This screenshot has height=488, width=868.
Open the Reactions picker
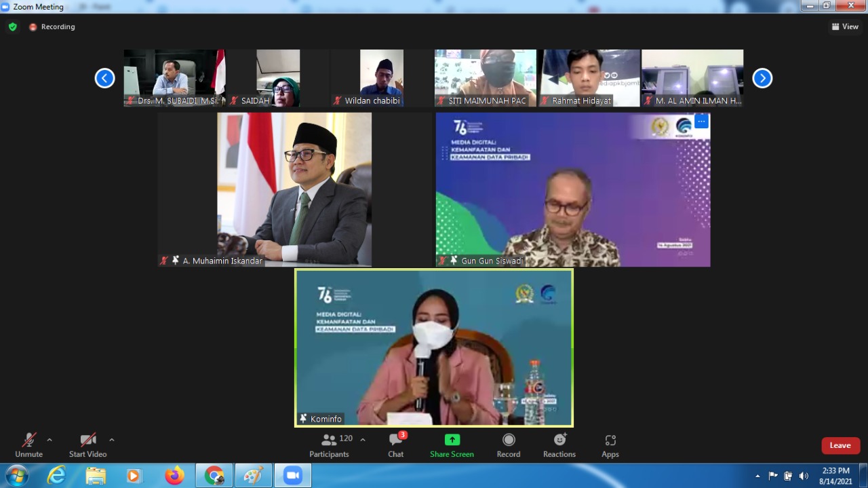(559, 440)
